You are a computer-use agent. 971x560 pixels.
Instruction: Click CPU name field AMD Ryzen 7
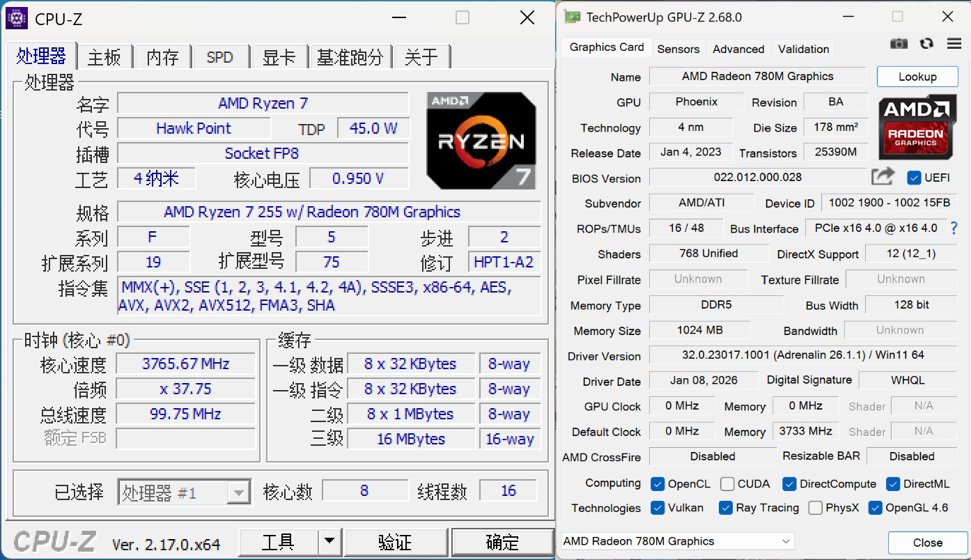(x=263, y=103)
